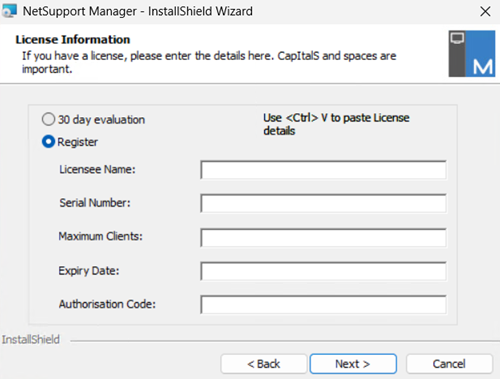Click the Maximum Clients field

tap(323, 237)
